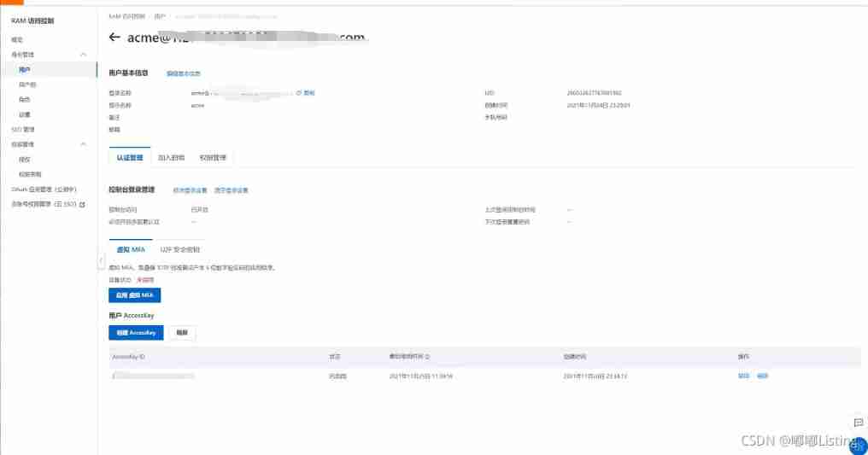Click the disable link in the AccessKey row
Screen dimensions: 868x455
[743, 376]
